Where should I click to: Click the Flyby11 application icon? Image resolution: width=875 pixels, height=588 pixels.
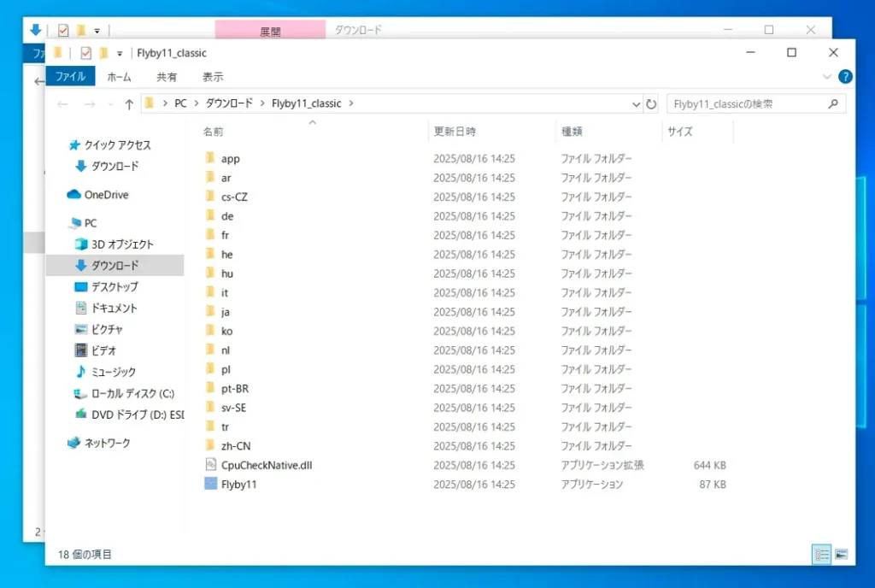coord(210,484)
